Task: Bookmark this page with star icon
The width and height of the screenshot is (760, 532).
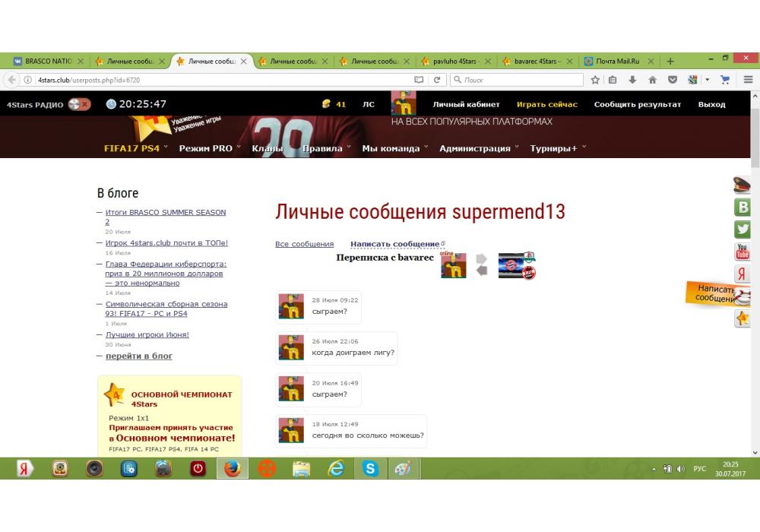Action: point(595,80)
